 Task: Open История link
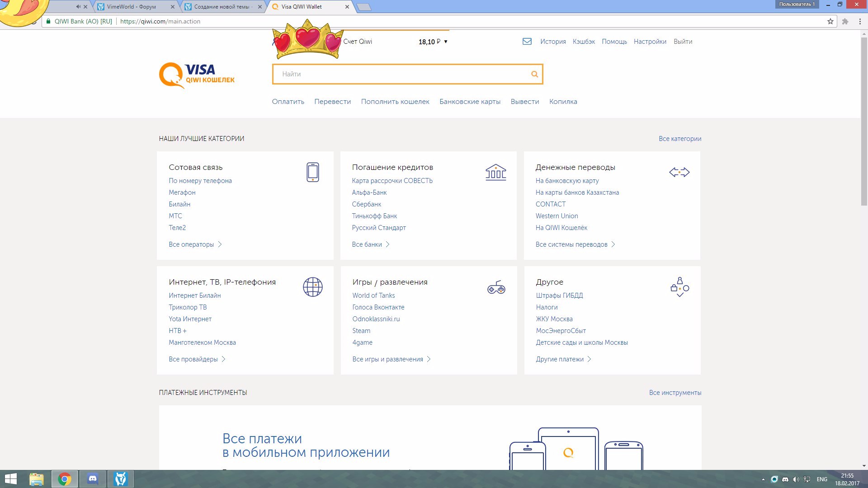tap(553, 42)
